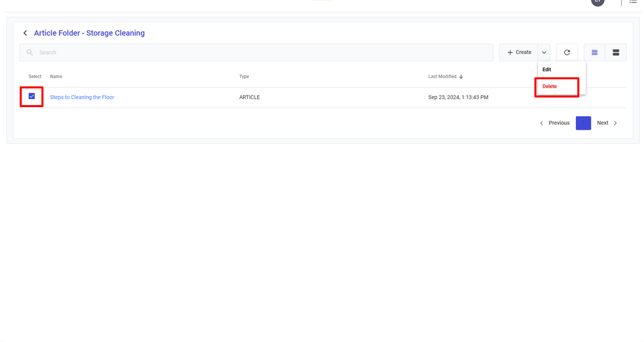Open the list menu icon at top right
Viewport: 644px width, 342px height.
point(633,2)
